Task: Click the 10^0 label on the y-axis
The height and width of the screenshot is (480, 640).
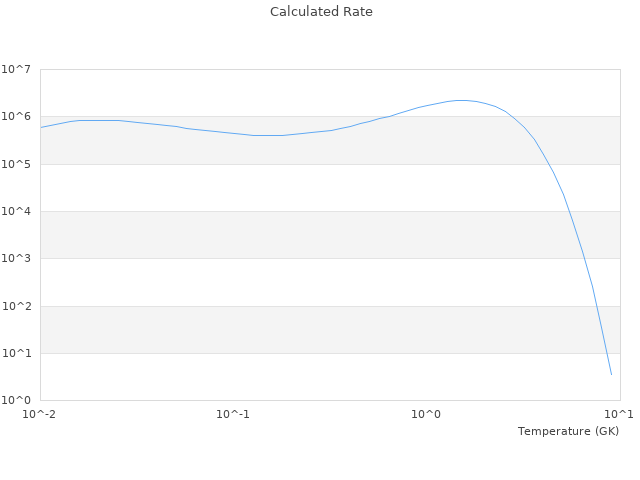Action: pos(16,401)
